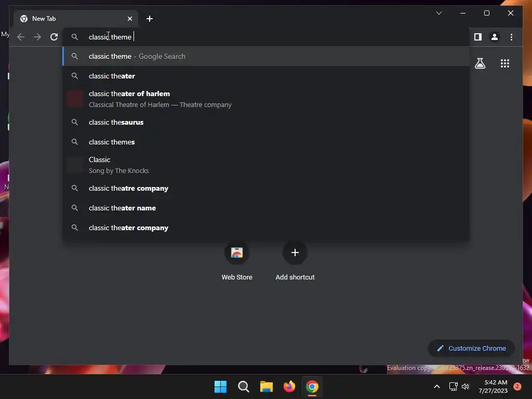Select 'classic theme - Google Search' suggestion
Image resolution: width=532 pixels, height=399 pixels.
(x=266, y=56)
